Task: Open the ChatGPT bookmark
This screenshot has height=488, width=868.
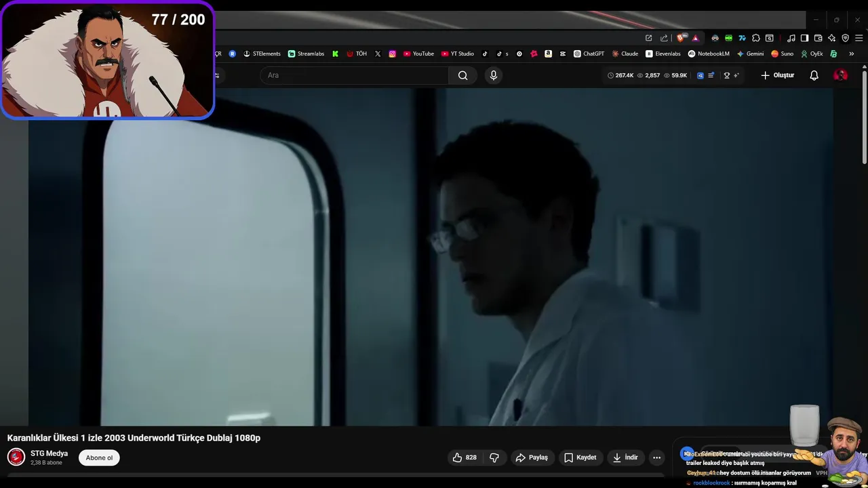Action: 589,54
